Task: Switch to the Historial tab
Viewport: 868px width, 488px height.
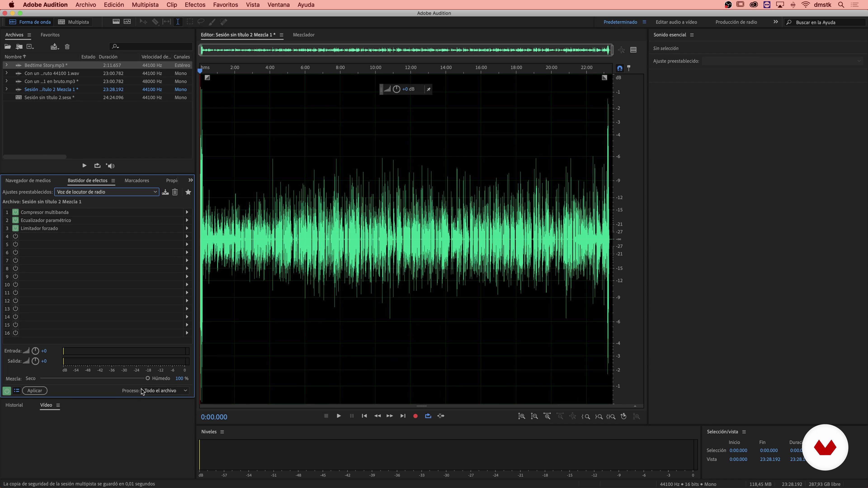Action: 14,405
